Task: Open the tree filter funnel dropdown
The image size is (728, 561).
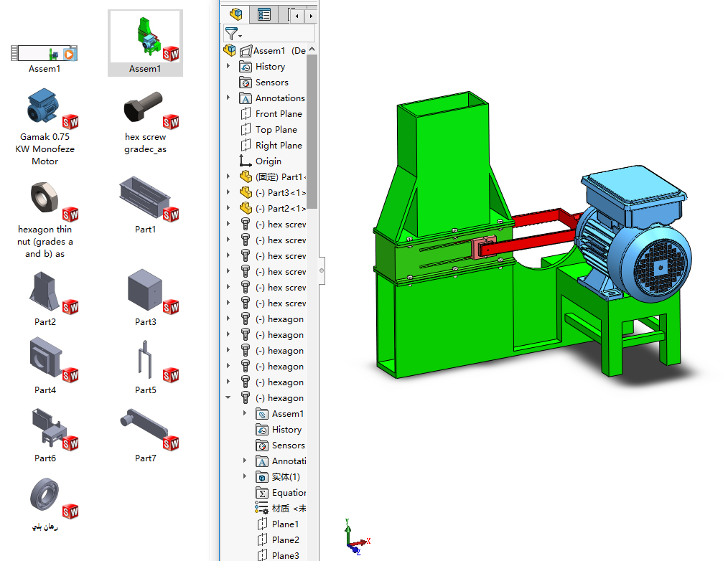Action: click(x=233, y=34)
